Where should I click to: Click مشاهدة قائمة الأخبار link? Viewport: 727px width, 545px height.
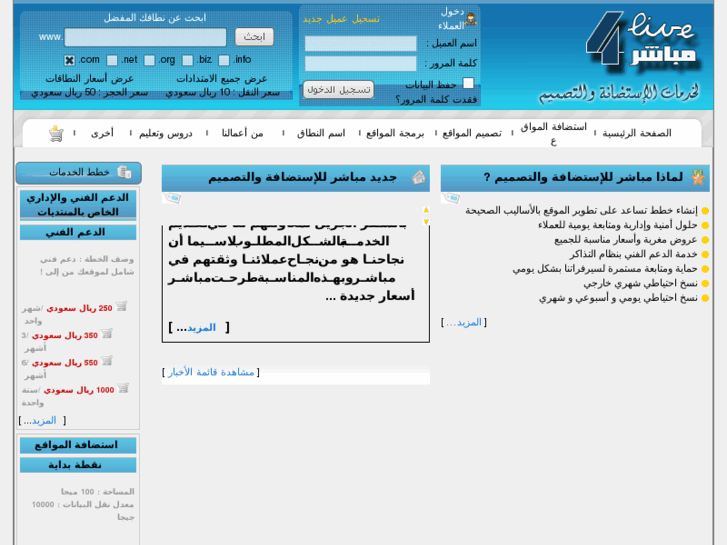coord(211,372)
